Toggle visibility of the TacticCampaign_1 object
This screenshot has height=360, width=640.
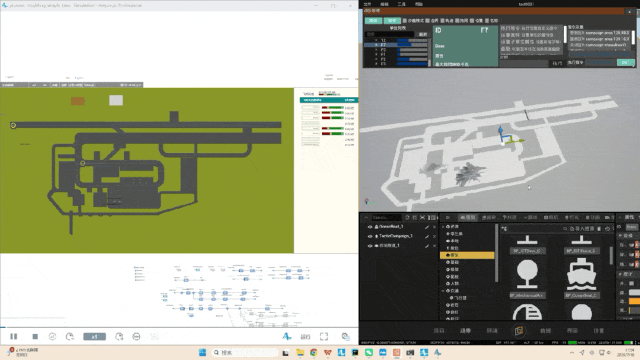370,236
